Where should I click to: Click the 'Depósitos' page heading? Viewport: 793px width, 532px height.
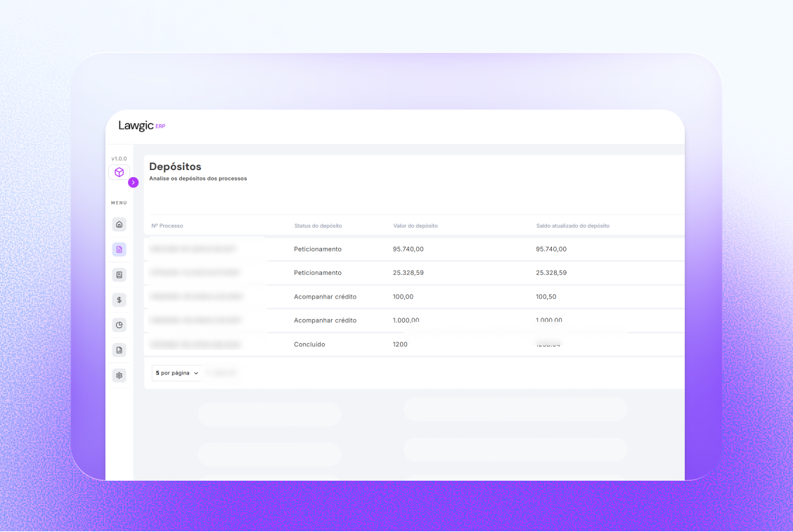175,167
